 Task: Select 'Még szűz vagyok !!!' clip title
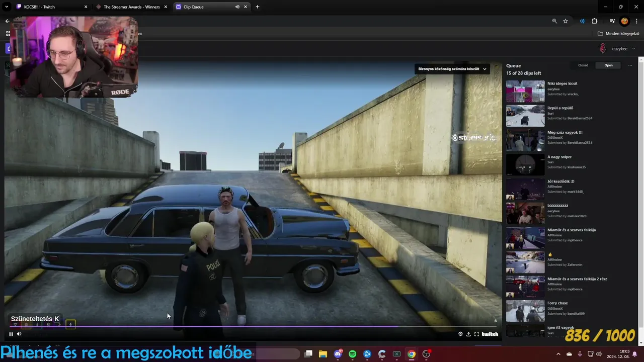tap(565, 132)
